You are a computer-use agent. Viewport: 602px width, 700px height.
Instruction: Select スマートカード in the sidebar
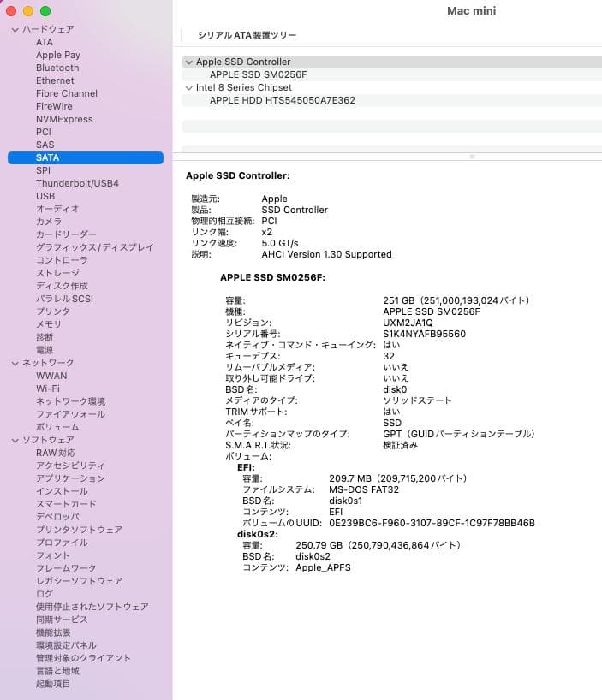[x=66, y=505]
